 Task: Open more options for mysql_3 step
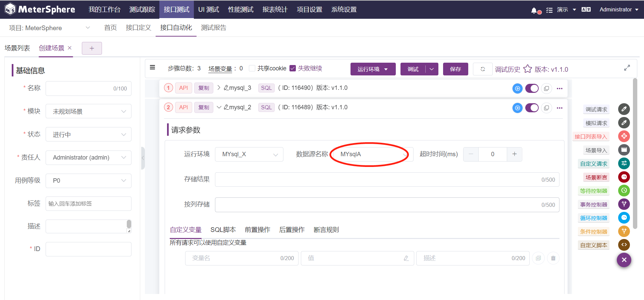[x=559, y=88]
